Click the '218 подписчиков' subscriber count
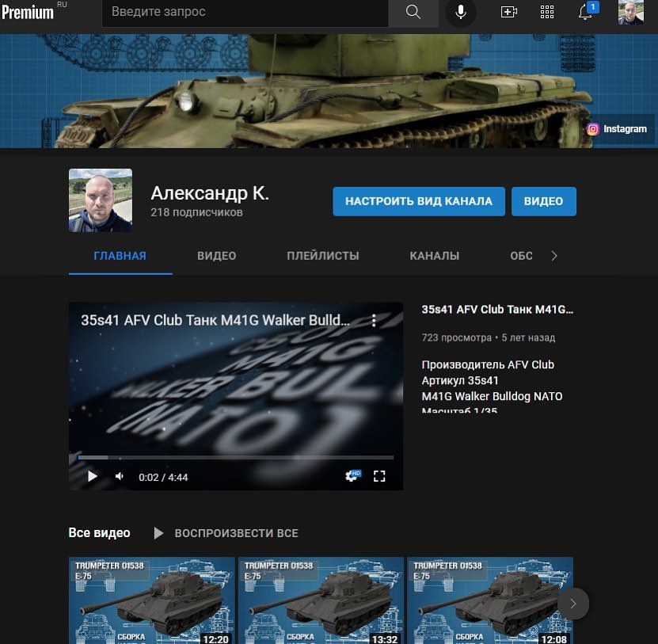 196,212
